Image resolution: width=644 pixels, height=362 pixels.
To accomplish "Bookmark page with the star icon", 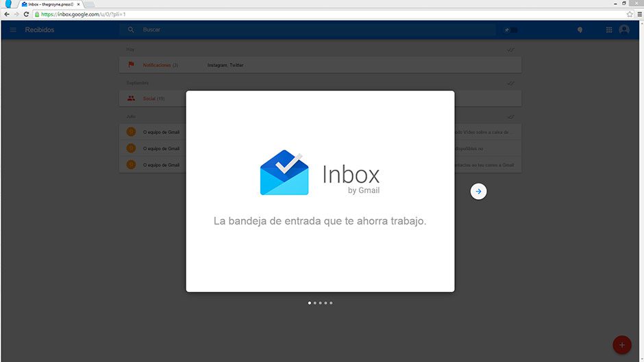I will click(x=630, y=14).
